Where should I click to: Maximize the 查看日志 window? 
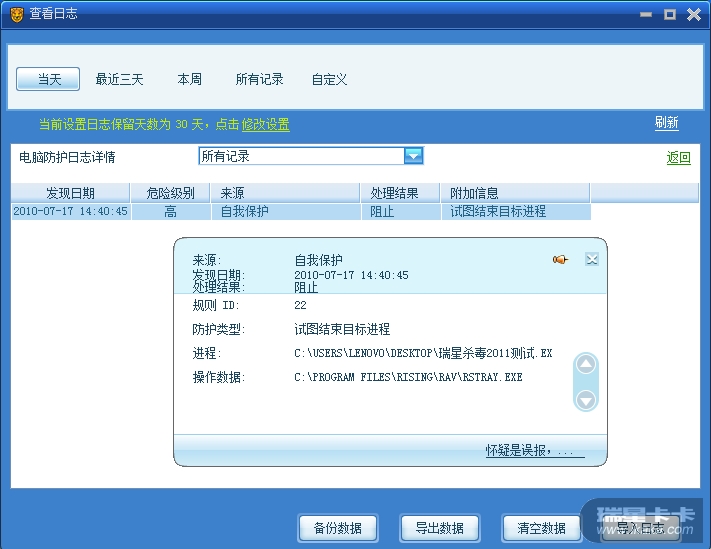670,15
